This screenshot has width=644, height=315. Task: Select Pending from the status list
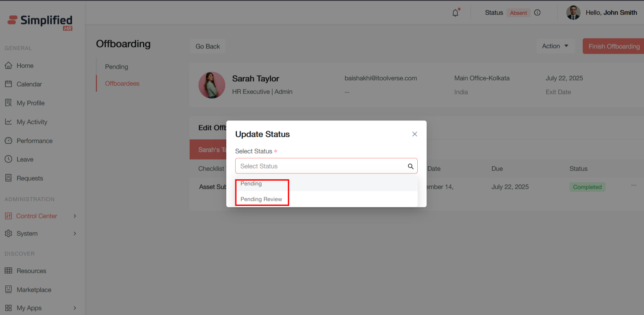coord(251,184)
